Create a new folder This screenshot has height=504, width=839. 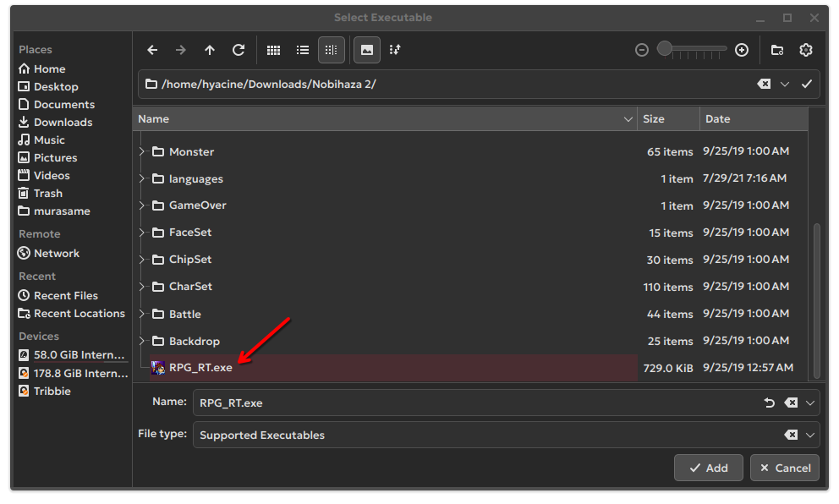(x=777, y=50)
